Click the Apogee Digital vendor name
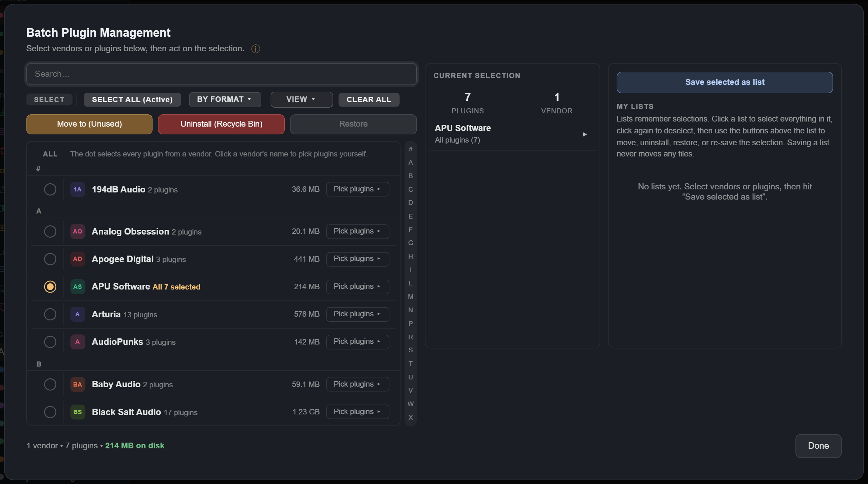Screen dimensions: 868x484 click(x=122, y=259)
